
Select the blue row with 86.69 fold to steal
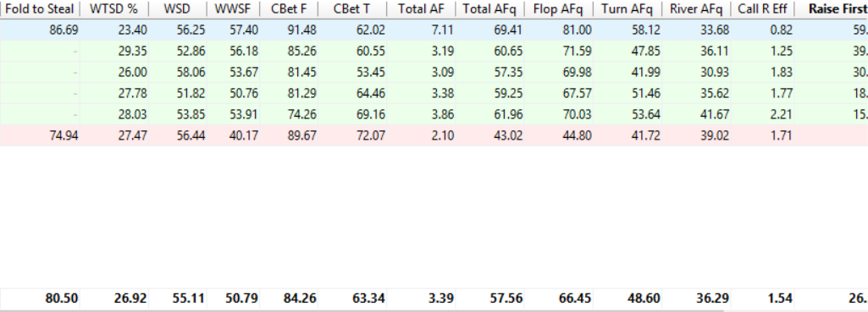click(x=434, y=30)
